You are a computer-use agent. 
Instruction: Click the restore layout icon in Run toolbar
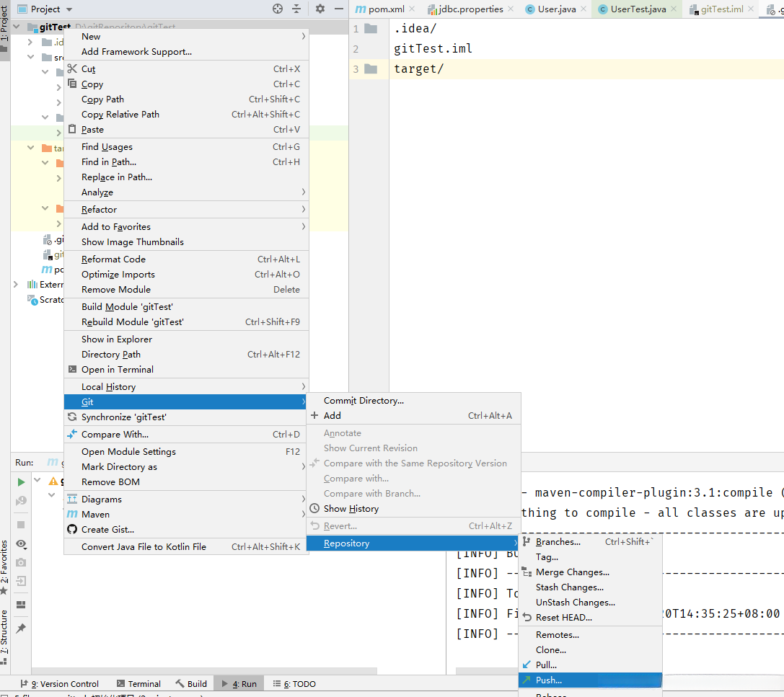[x=21, y=605]
